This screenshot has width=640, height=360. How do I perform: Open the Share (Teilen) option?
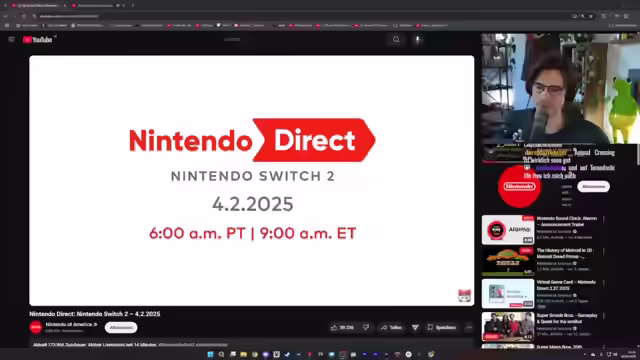click(391, 327)
